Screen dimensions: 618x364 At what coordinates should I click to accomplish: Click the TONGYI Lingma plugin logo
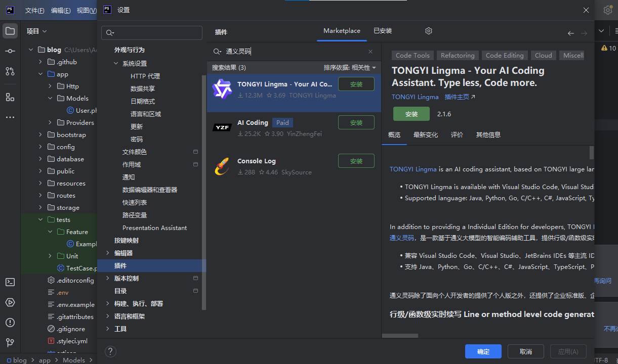click(222, 89)
